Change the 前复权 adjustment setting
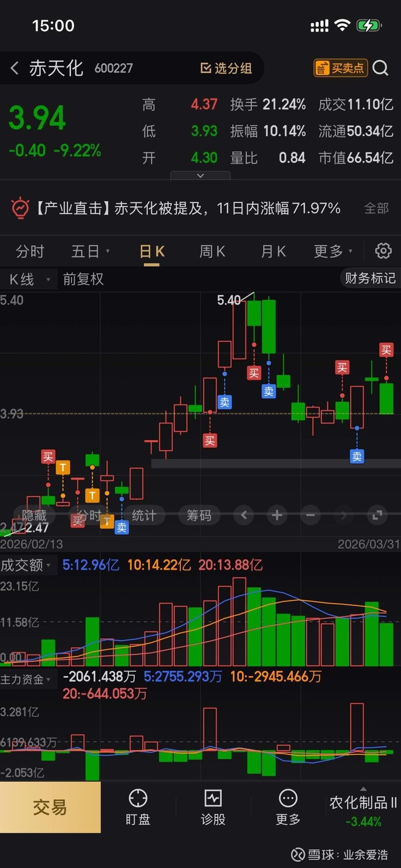Image resolution: width=401 pixels, height=868 pixels. [x=83, y=280]
